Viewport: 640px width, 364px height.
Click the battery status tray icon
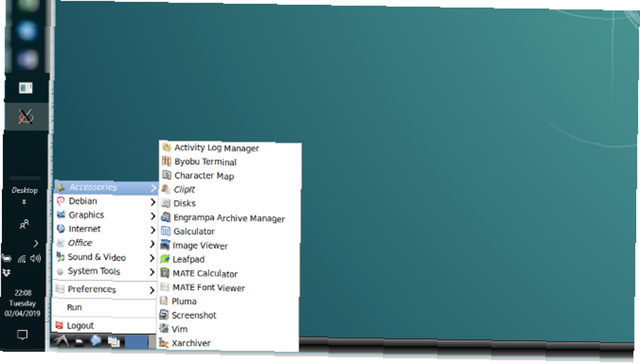7,258
